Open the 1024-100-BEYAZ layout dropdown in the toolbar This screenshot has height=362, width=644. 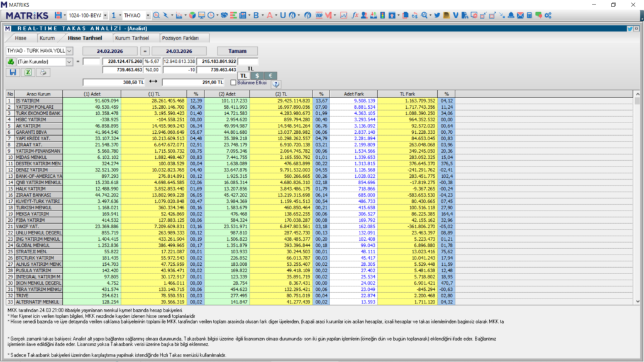tap(105, 15)
